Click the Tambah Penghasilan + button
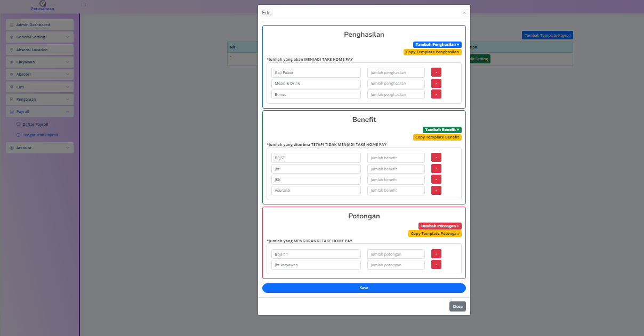Viewport: 644px width, 336px height. 437,45
